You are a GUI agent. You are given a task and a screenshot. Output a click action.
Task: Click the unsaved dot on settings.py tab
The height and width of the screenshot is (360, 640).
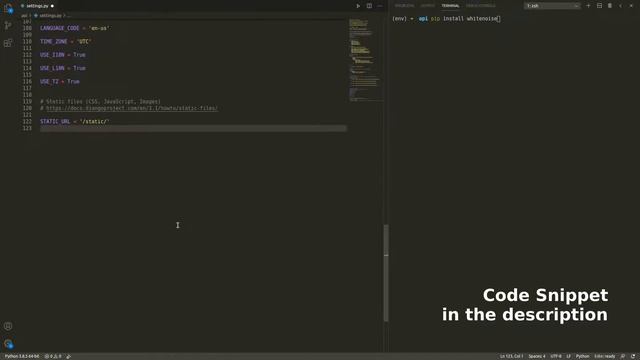[x=52, y=6]
